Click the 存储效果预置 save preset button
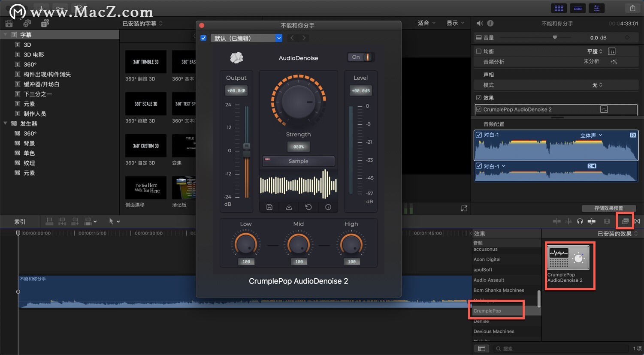This screenshot has height=355, width=644. (608, 208)
